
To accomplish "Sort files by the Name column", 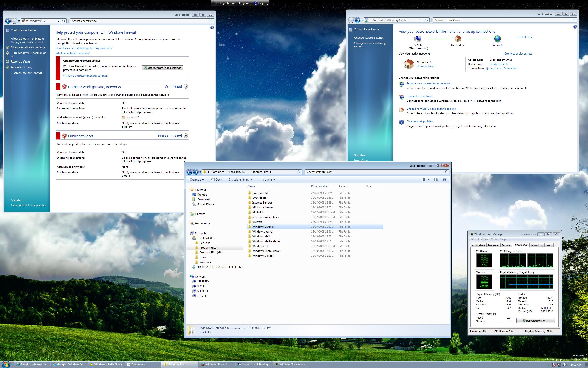I will coord(278,186).
